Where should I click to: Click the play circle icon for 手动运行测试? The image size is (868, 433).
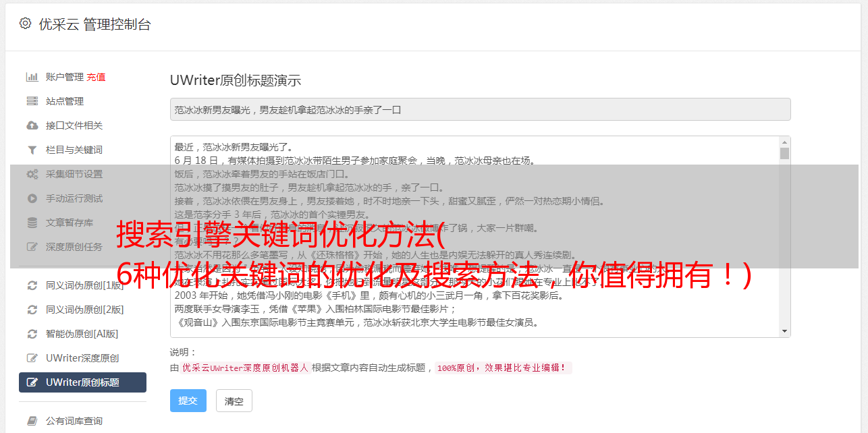pyautogui.click(x=32, y=198)
